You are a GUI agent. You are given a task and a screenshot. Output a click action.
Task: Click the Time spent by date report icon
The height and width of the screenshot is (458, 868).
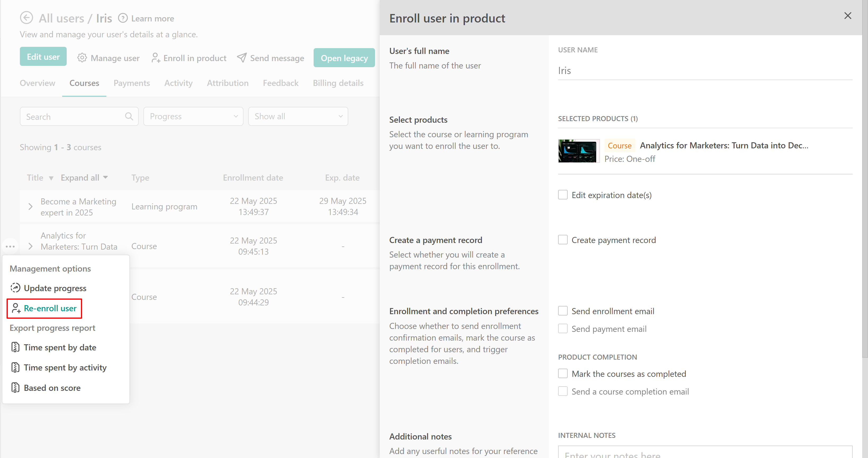15,347
